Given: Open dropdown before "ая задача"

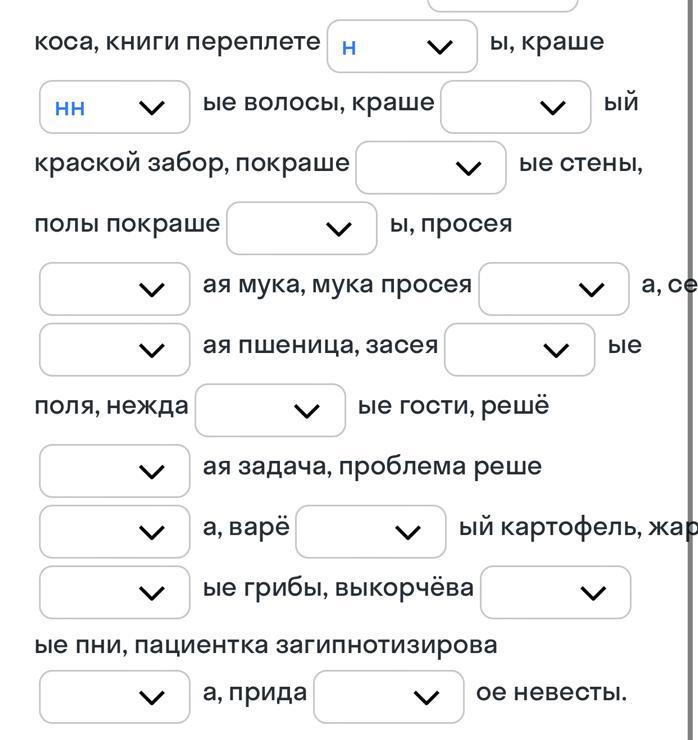Looking at the screenshot, I should tap(115, 471).
